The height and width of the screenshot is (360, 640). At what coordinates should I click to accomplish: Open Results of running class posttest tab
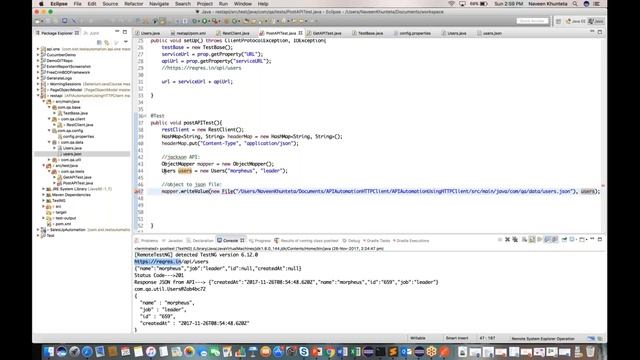(307, 241)
